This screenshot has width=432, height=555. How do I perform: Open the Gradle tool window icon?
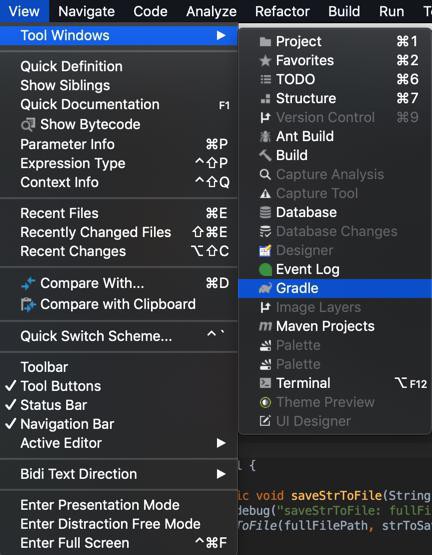pyautogui.click(x=265, y=288)
